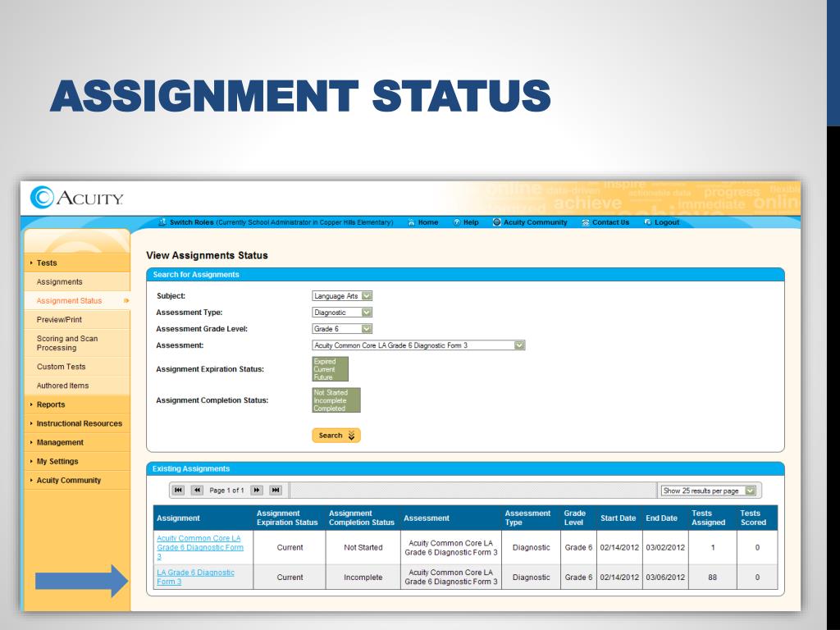This screenshot has width=840, height=630.
Task: Open Scoring and Scan Processing
Action: (67, 343)
